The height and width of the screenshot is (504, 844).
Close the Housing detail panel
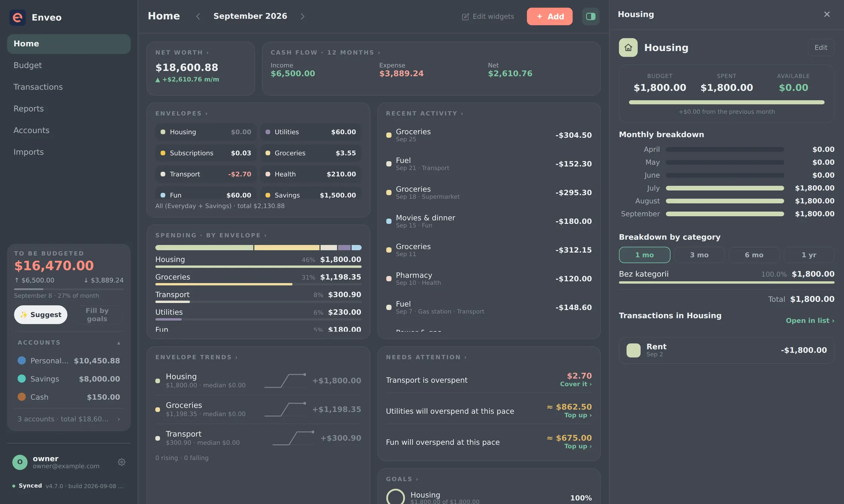(x=827, y=14)
